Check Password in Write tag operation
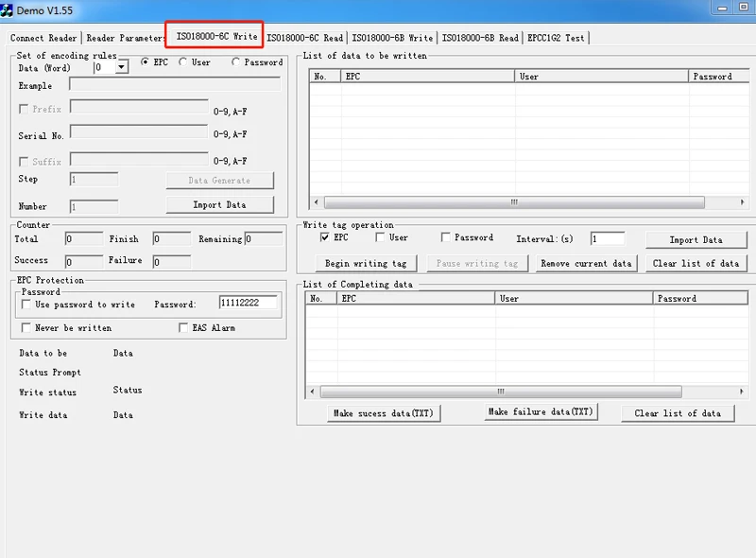Screen dimensions: 756x558 (445, 237)
